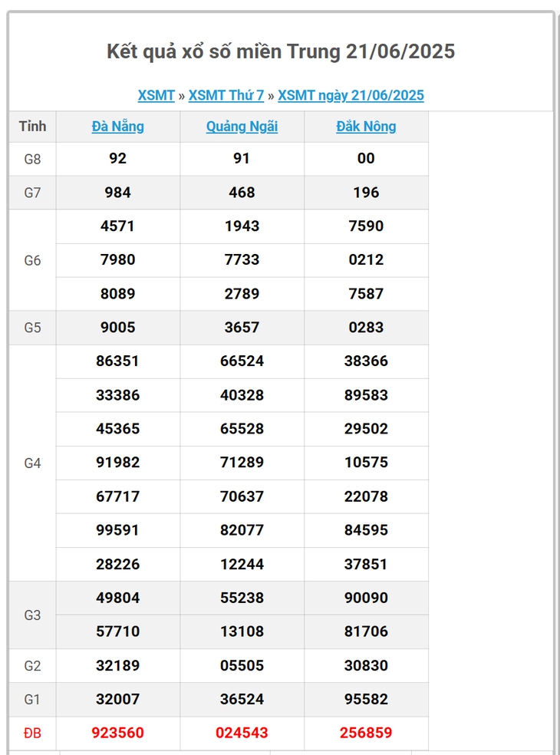Viewport: 560px width, 755px height.
Task: Select Đà Nẵng special prize 923560
Action: [118, 733]
